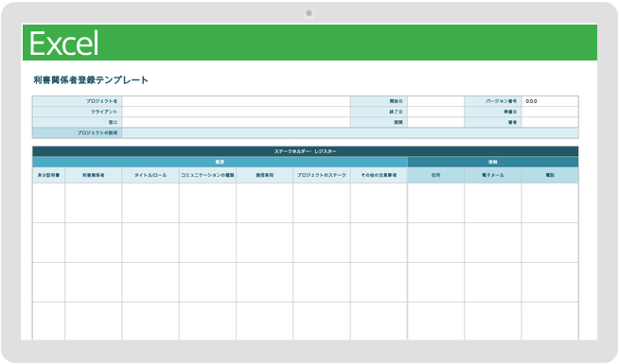
Task: Click the Excel logo text in the banner
Action: [64, 43]
